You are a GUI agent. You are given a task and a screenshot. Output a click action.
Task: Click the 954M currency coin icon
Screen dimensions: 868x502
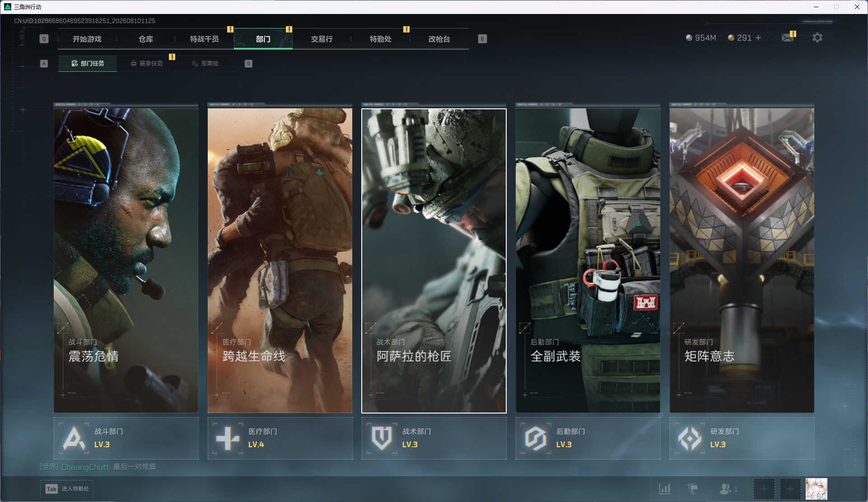689,38
